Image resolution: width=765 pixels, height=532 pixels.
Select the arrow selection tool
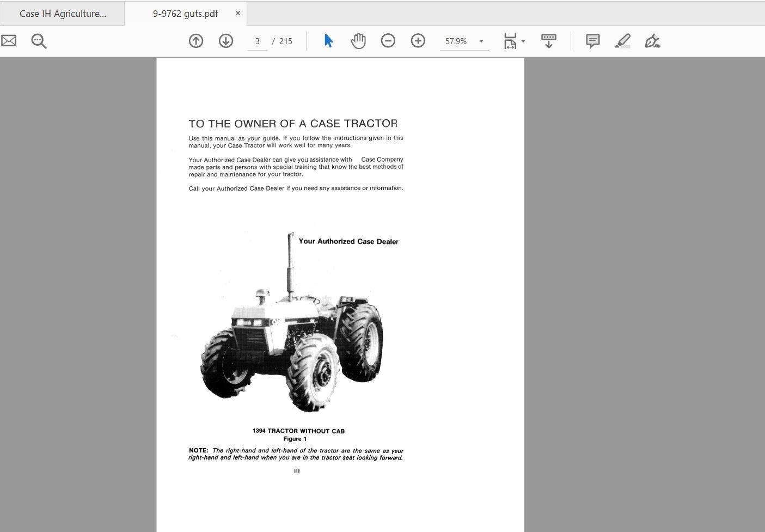328,41
